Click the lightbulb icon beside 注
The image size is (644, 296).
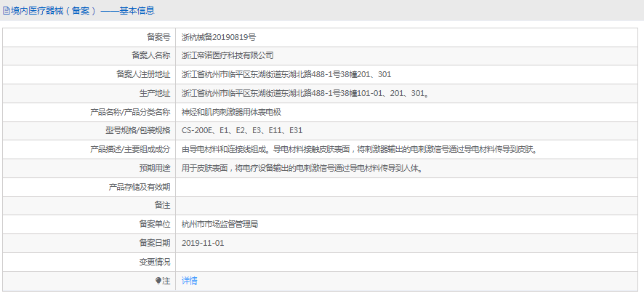pyautogui.click(x=158, y=281)
